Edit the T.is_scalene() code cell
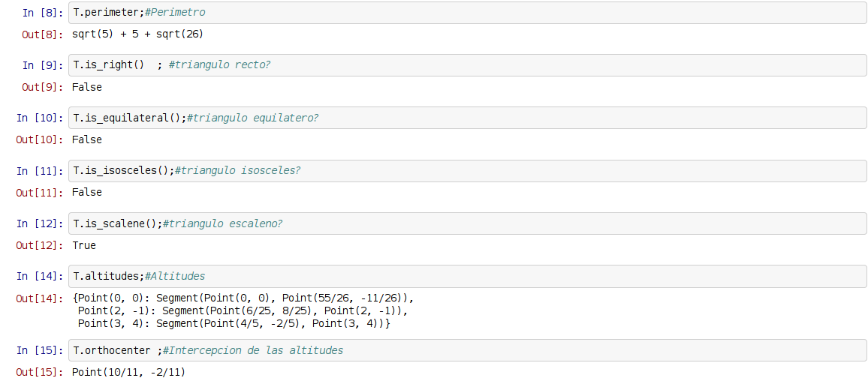868x381 pixels. coord(466,223)
